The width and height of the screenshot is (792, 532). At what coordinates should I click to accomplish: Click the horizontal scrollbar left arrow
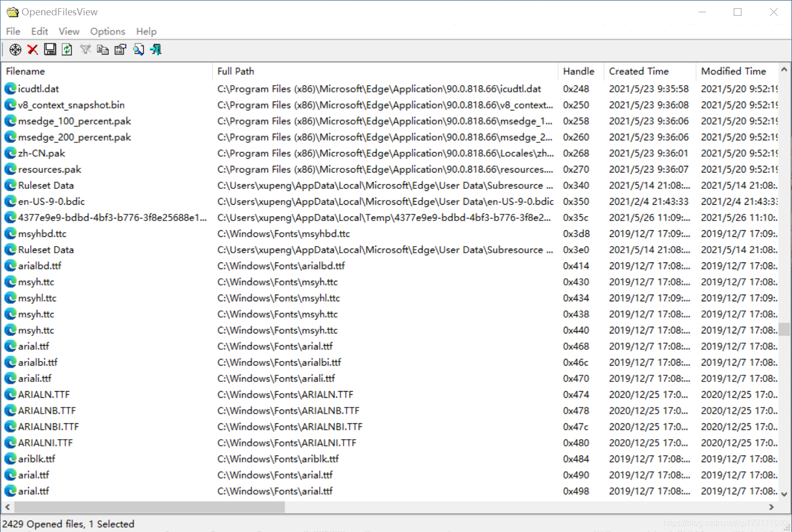click(7, 507)
